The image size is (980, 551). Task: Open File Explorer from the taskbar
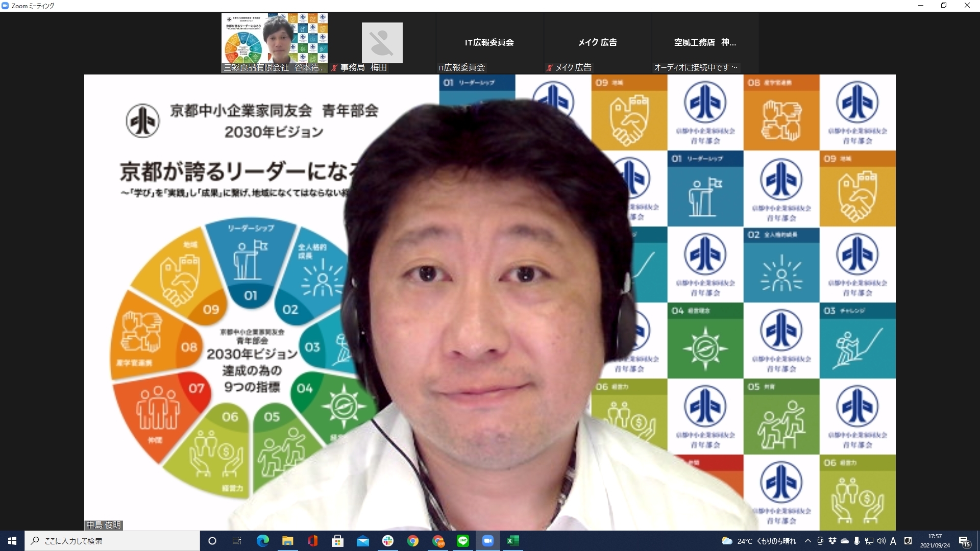click(287, 541)
